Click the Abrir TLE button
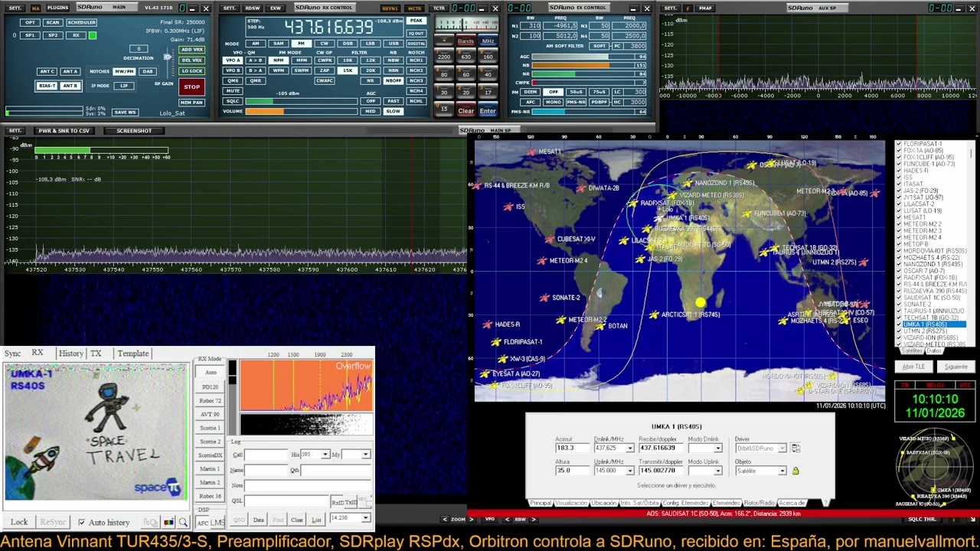The height and width of the screenshot is (551, 980). click(x=913, y=367)
